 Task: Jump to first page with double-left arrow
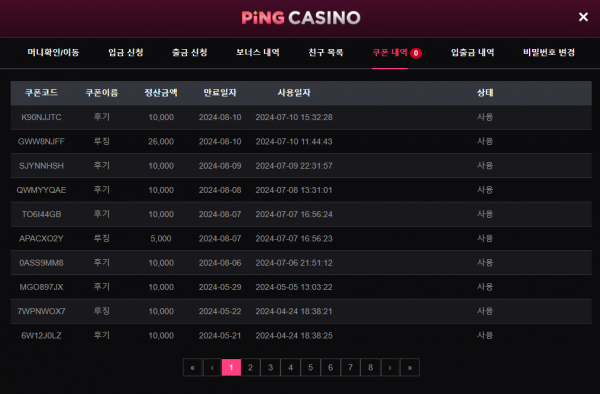(x=192, y=368)
